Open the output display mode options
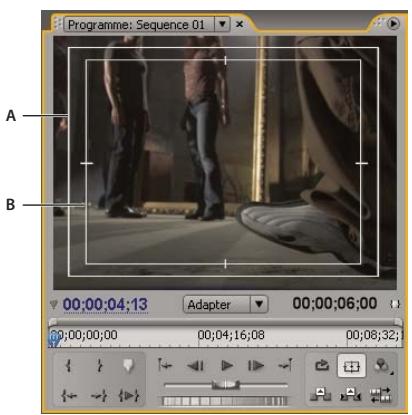 382,366
